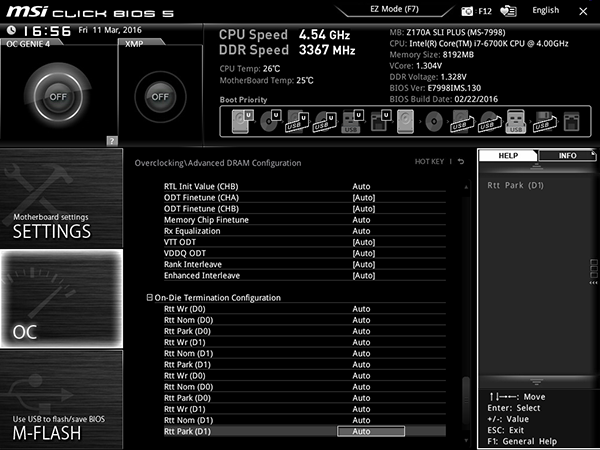Select first hard disk boot priority icon
This screenshot has height=450, width=600.
pyautogui.click(x=243, y=121)
